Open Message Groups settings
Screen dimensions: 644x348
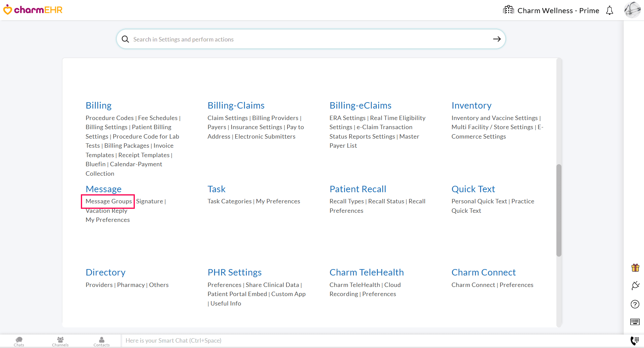click(x=109, y=201)
